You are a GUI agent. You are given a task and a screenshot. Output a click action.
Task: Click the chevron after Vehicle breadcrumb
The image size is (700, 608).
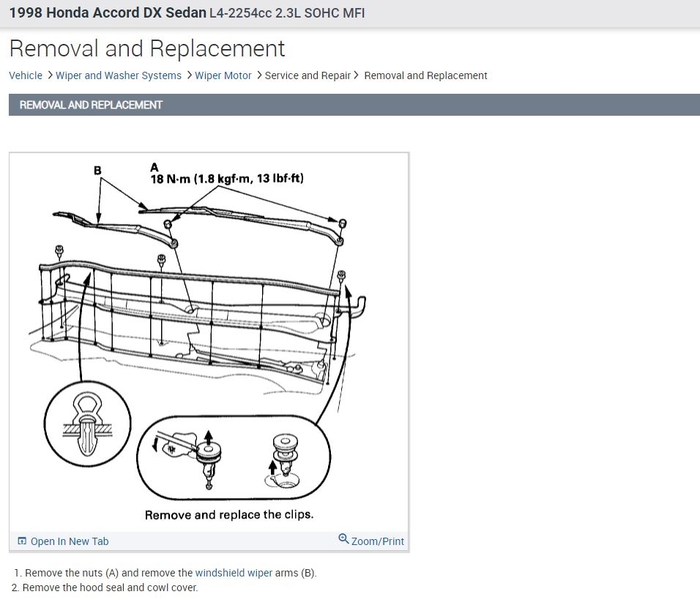click(50, 75)
